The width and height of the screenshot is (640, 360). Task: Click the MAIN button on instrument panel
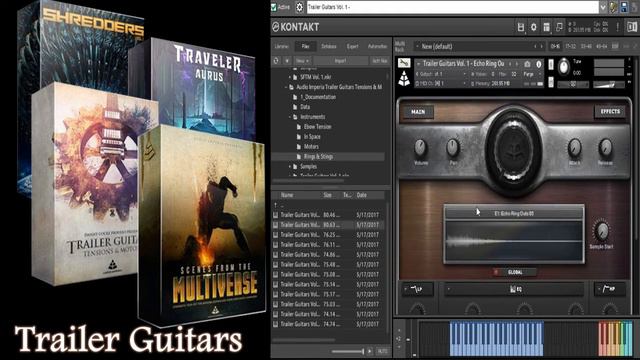coord(418,112)
